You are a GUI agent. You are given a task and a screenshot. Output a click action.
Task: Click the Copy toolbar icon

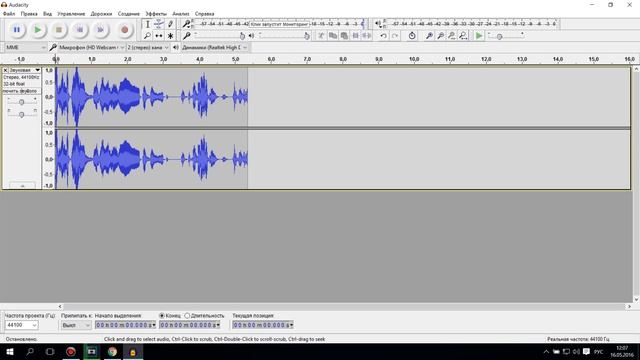333,36
